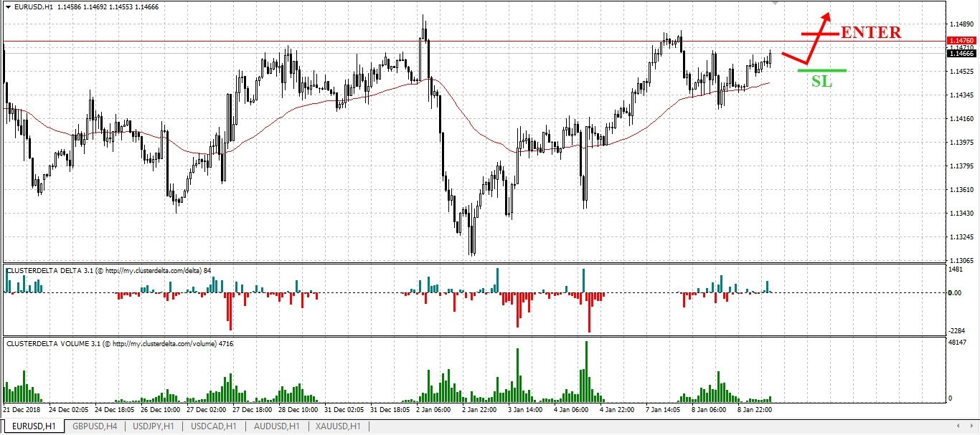Switch to the USDCAD,H1 tab
Viewport: 980px width, 435px height.
click(213, 426)
